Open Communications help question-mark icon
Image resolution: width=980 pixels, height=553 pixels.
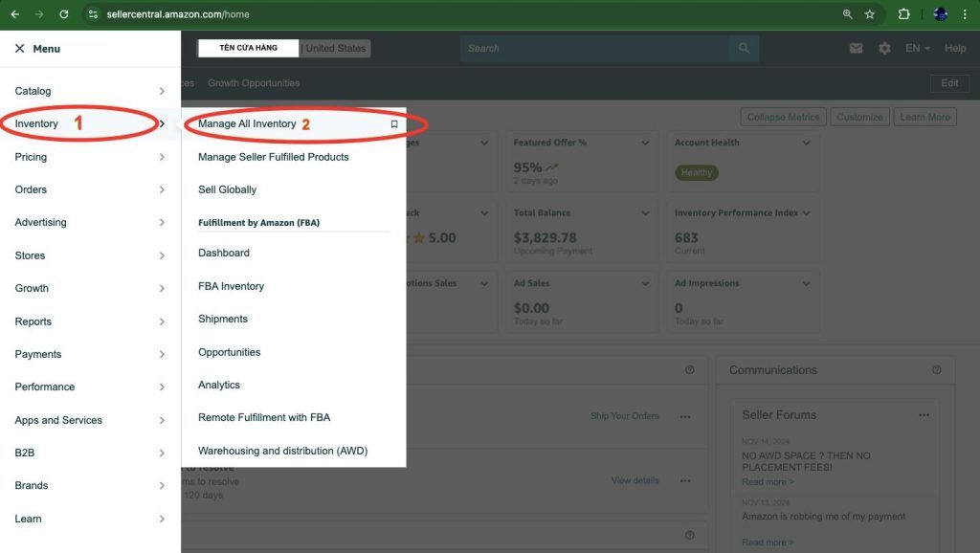coord(936,370)
